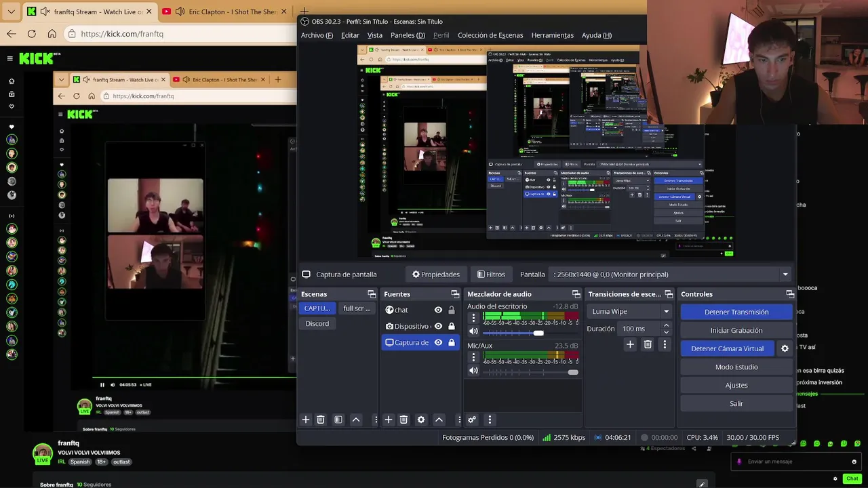
Task: Add a new scene with the plus icon
Action: pos(306,420)
